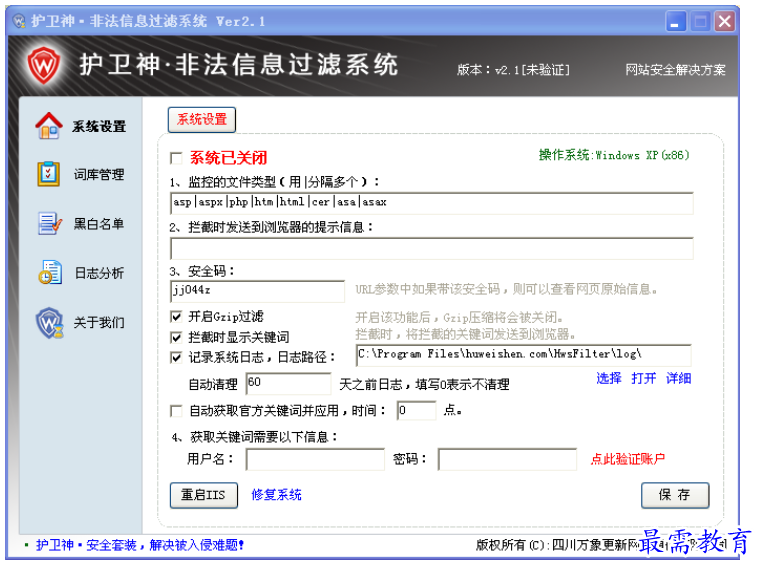Viewport: 760px width, 573px height.
Task: Click the 安全码 input field
Action: click(257, 291)
